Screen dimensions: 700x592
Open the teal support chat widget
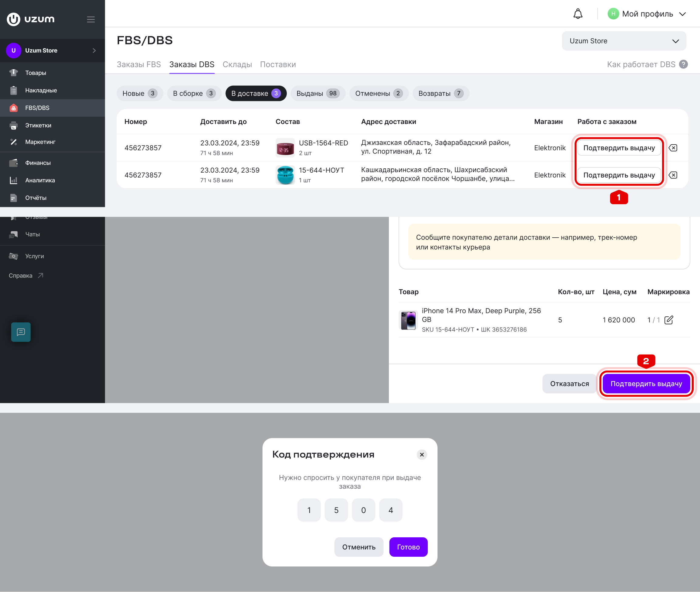pyautogui.click(x=21, y=332)
